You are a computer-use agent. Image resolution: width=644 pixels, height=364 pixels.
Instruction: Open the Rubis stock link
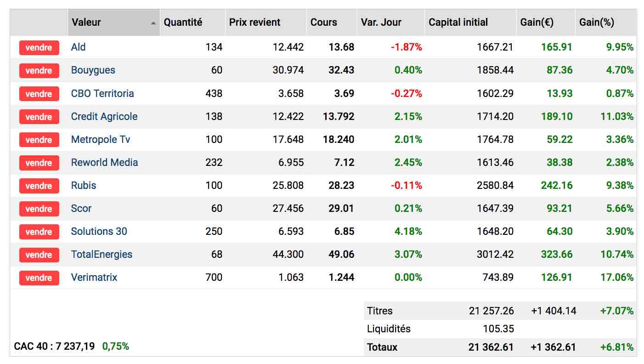[84, 185]
